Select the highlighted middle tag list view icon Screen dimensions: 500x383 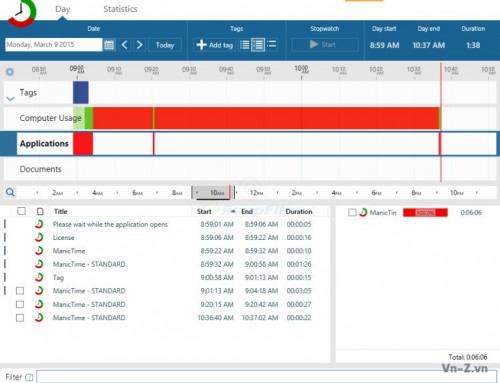[x=258, y=45]
